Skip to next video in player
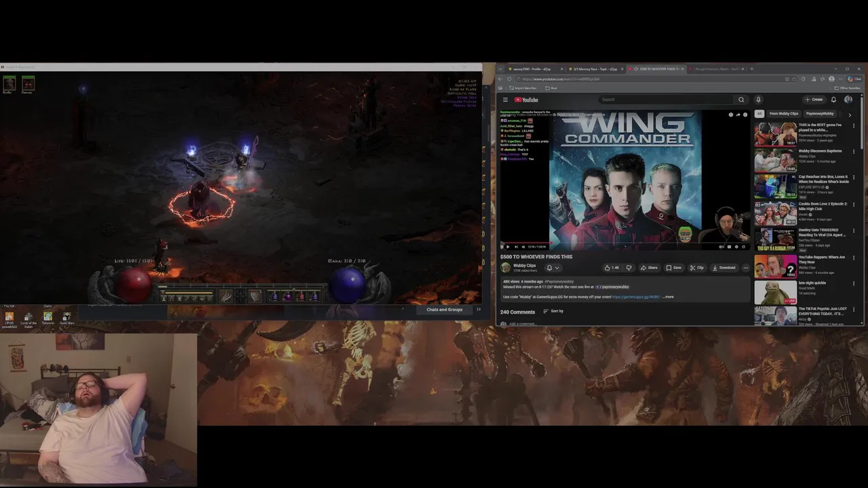868x488 pixels. [515, 247]
